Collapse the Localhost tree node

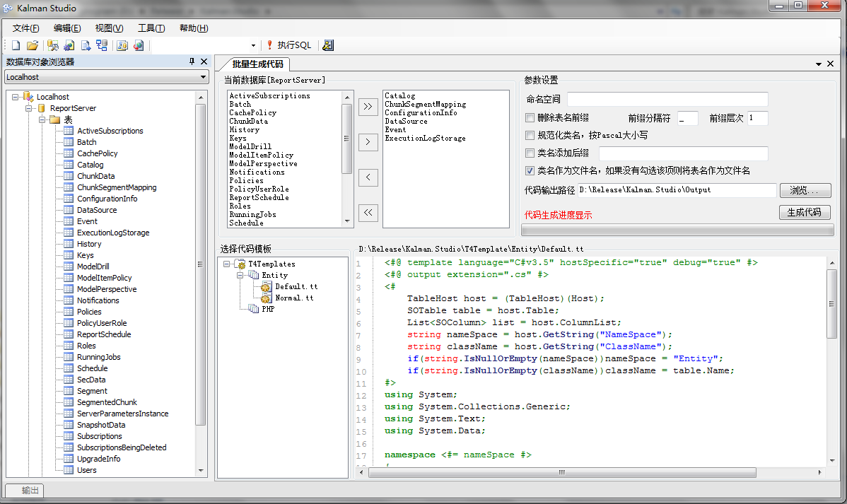[15, 97]
